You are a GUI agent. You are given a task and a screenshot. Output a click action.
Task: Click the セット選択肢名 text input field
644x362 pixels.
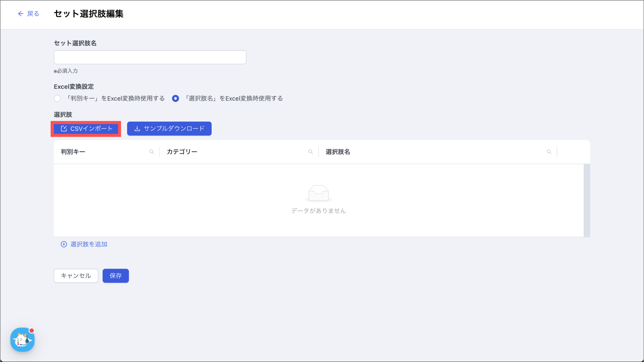point(150,57)
